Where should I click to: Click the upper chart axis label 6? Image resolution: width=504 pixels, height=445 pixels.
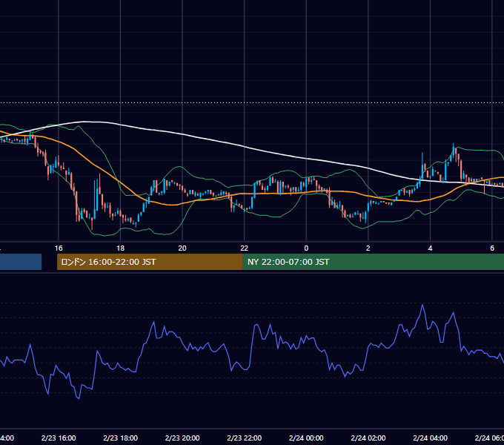[x=492, y=248]
